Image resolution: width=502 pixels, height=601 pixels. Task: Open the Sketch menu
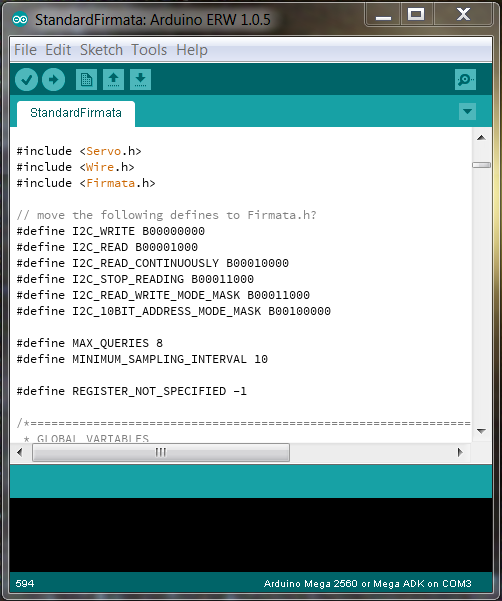tap(101, 50)
